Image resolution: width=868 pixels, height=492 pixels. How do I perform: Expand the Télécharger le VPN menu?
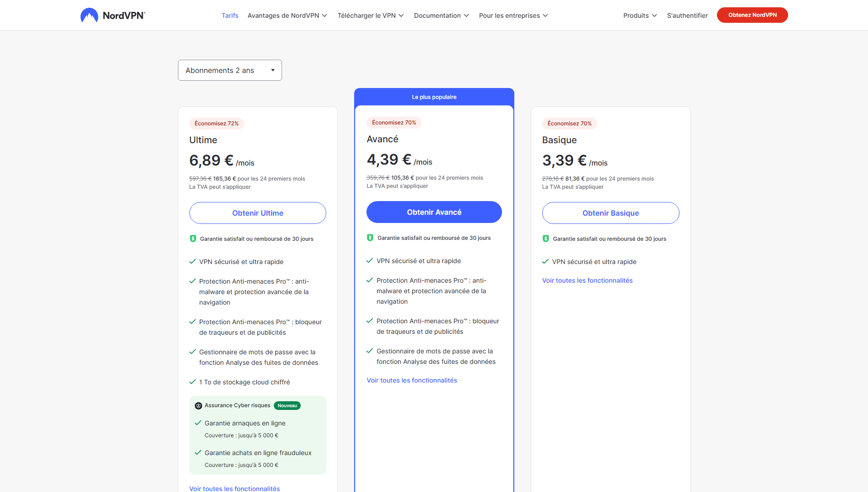pos(370,16)
